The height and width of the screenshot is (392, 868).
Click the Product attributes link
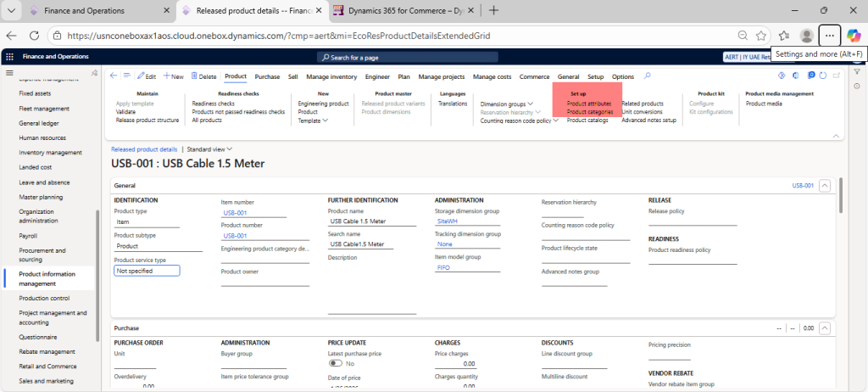[x=588, y=104]
